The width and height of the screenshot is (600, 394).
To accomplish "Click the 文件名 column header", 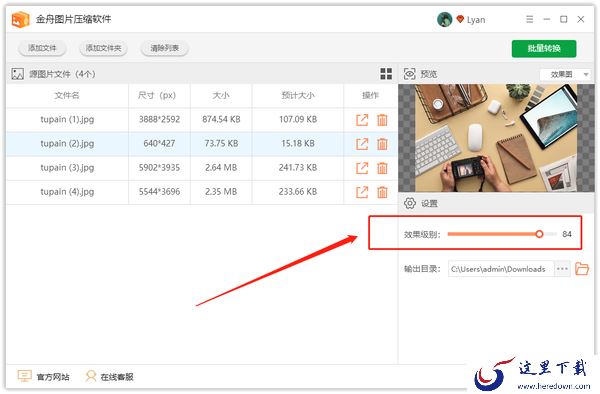I will click(x=67, y=95).
